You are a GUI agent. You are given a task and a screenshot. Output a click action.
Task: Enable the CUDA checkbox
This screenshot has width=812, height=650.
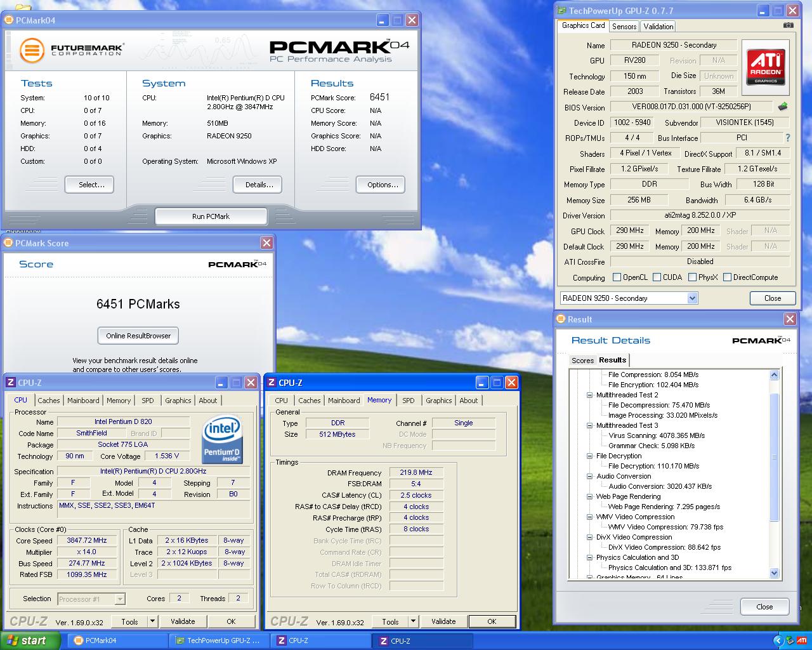657,277
